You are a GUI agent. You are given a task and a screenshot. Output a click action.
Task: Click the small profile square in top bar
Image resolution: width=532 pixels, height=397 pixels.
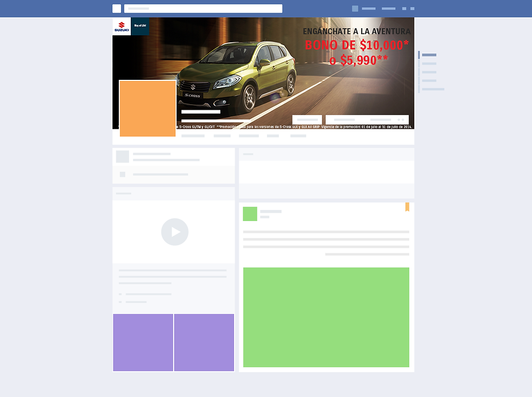click(355, 9)
